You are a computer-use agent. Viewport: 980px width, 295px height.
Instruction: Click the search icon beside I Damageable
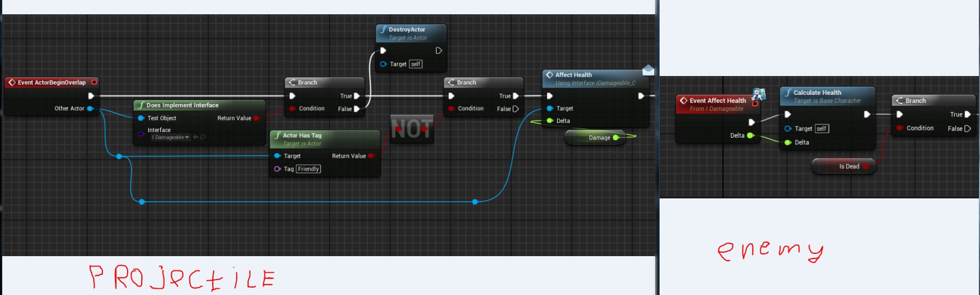(203, 138)
